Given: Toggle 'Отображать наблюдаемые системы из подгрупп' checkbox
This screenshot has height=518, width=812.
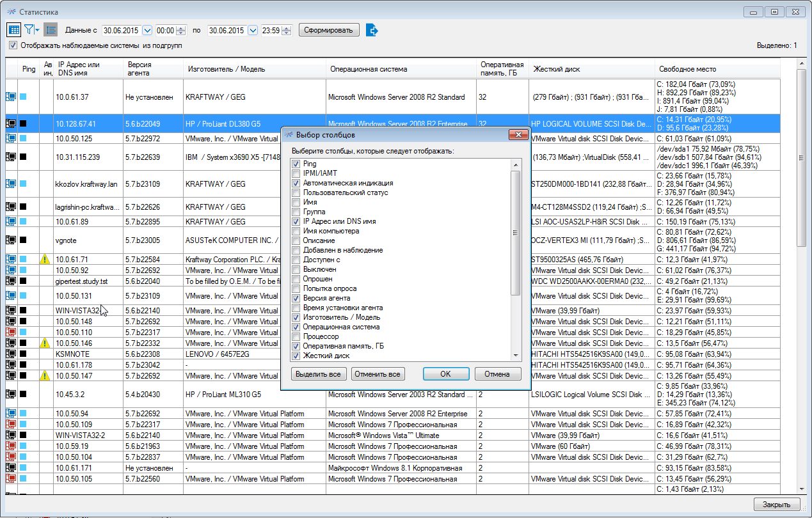Looking at the screenshot, I should click(x=13, y=46).
